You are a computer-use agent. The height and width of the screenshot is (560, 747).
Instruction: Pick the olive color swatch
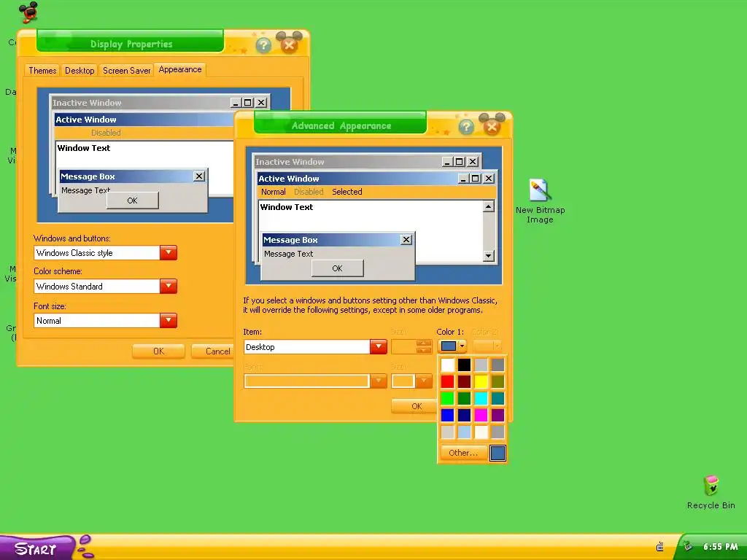(x=498, y=381)
